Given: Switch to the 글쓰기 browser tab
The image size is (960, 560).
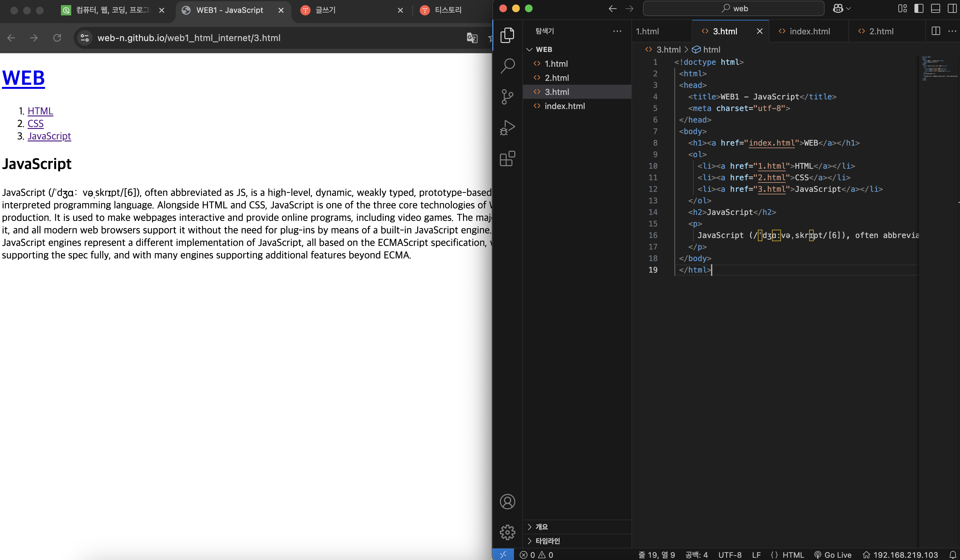Looking at the screenshot, I should (325, 10).
